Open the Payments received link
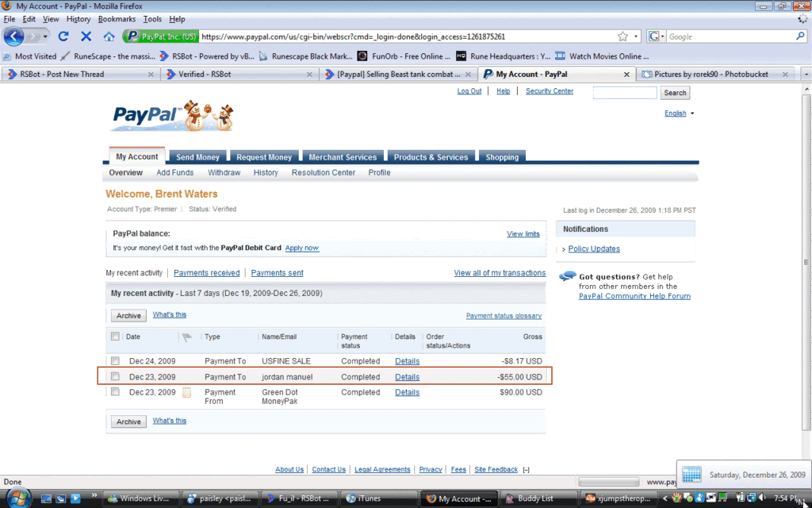 coord(207,273)
